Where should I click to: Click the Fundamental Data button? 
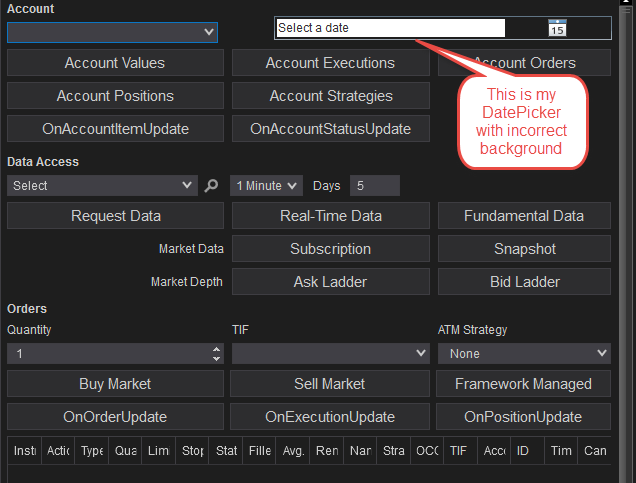tap(524, 216)
